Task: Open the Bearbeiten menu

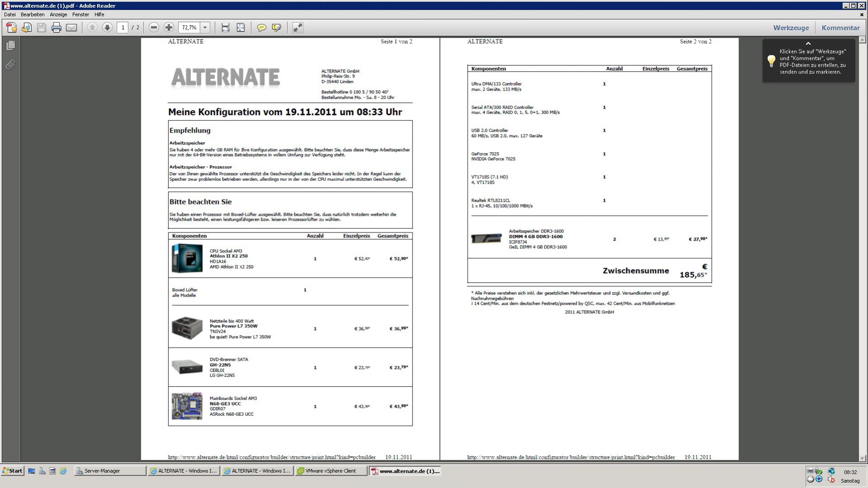Action: point(33,14)
